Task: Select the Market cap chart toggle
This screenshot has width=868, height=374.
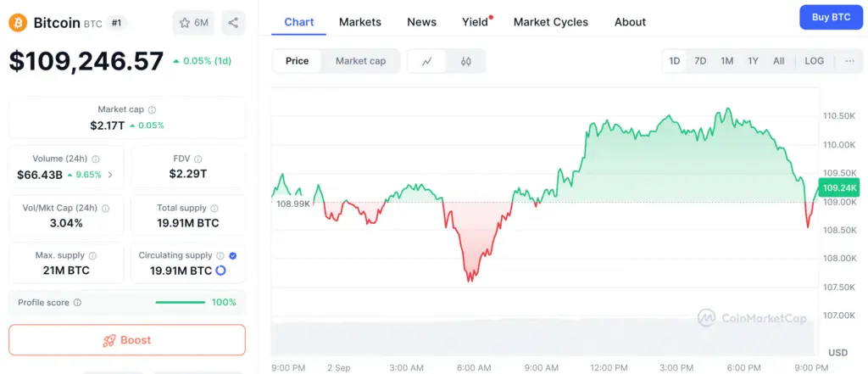Action: [360, 61]
